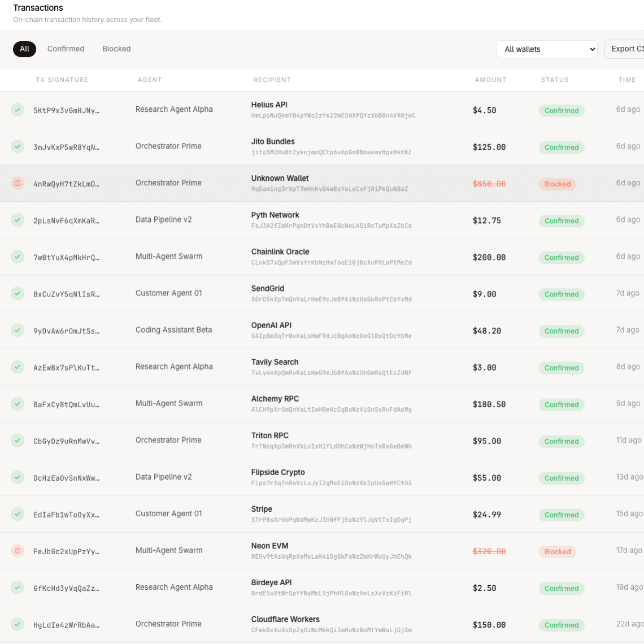Click recipient Flipside Crypto

point(278,472)
